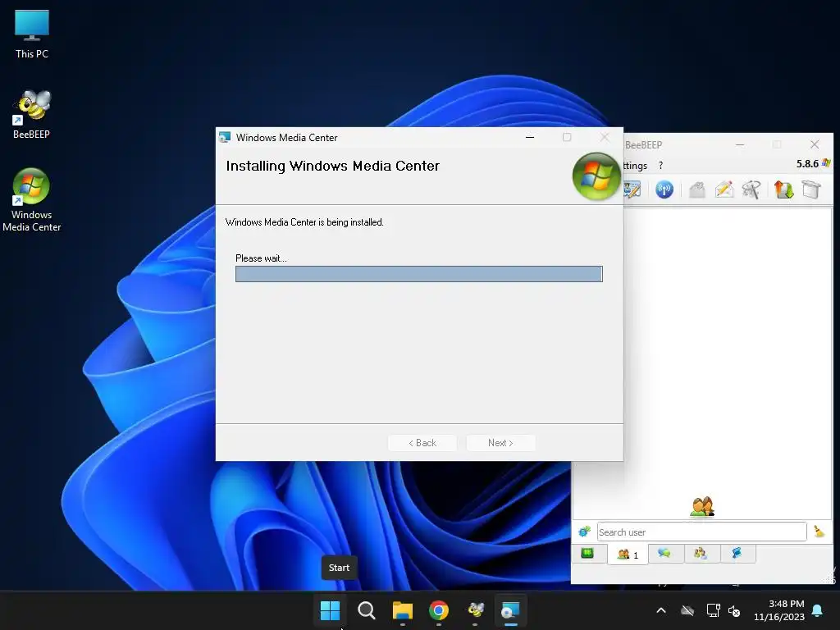This screenshot has height=630, width=840.
Task: Switch to the chat bubbles tab in BeeBEEP
Action: pyautogui.click(x=664, y=553)
